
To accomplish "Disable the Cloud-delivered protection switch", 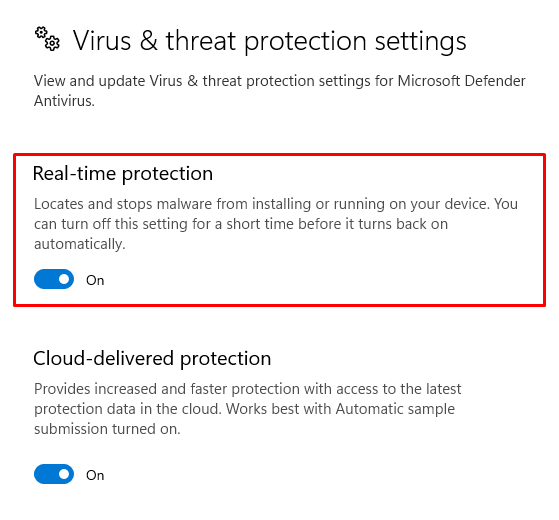I will coord(54,474).
